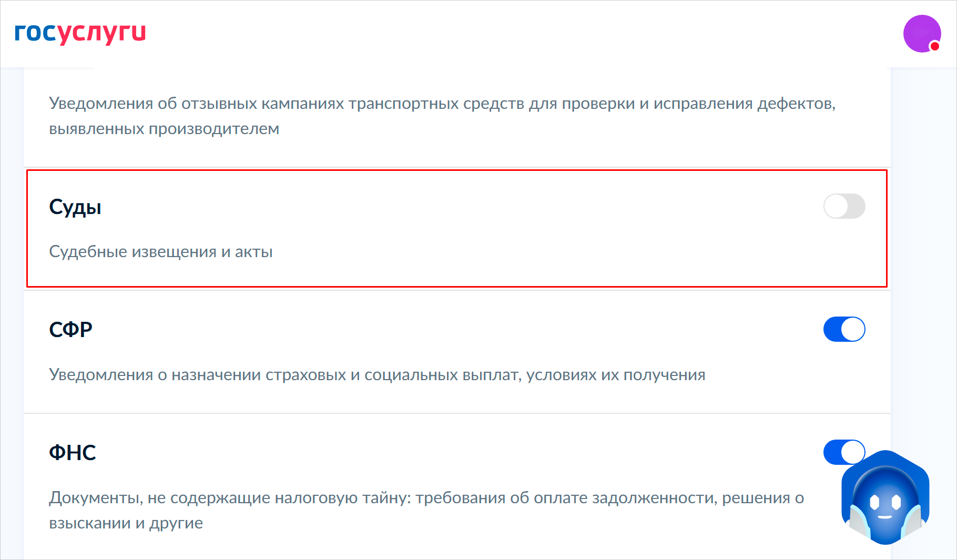Image resolution: width=957 pixels, height=560 pixels.
Task: Open the purple profile avatar menu
Action: click(921, 33)
